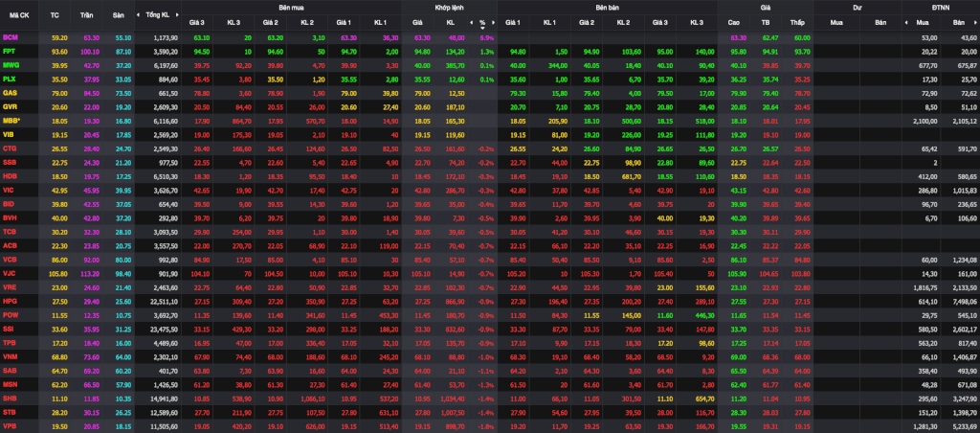The image size is (980, 433).
Task: Open the SSB stock symbol
Action: (10, 162)
